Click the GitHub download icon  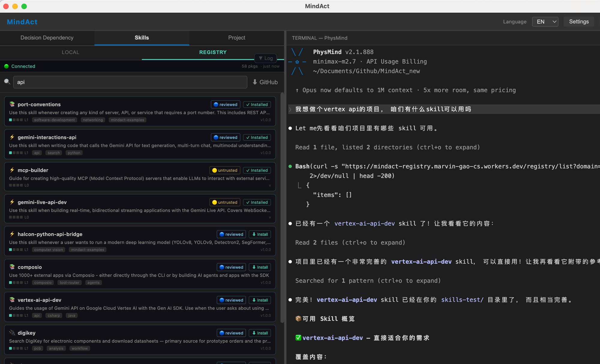pyautogui.click(x=255, y=82)
